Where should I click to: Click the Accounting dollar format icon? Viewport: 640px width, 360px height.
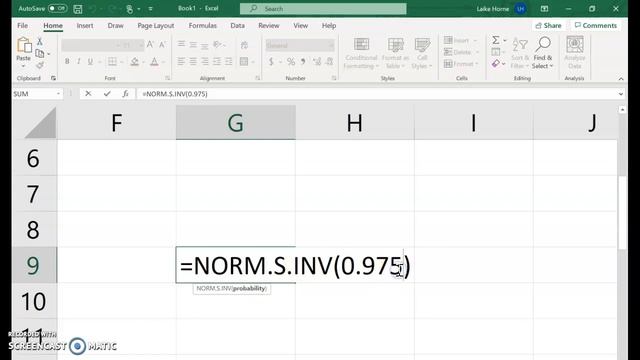pyautogui.click(x=271, y=62)
